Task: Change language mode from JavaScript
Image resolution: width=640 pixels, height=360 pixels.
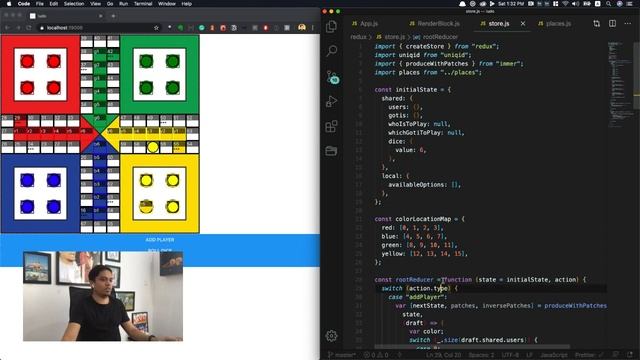Action: tap(554, 355)
